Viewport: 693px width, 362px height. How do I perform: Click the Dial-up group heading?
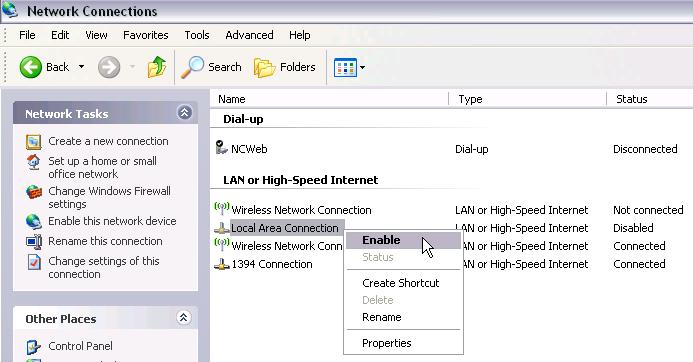point(243,119)
